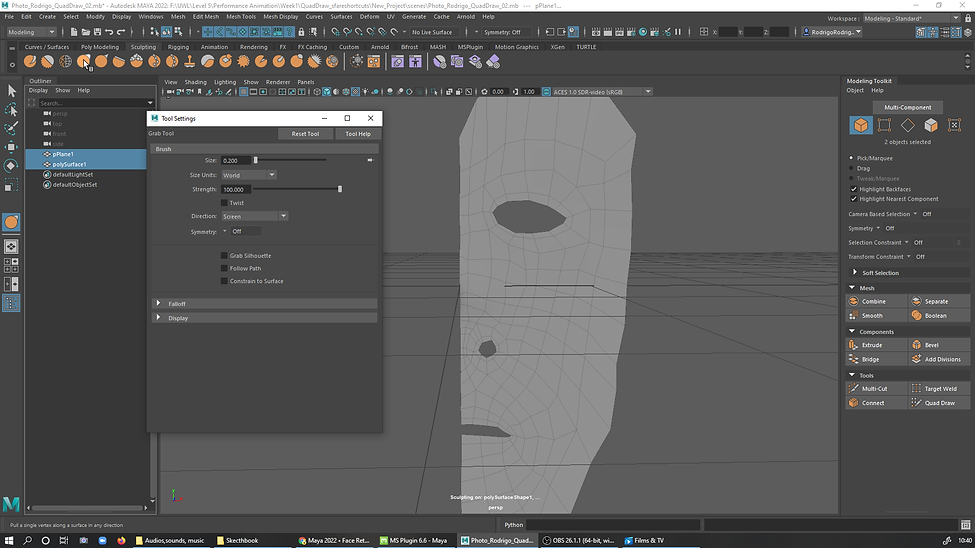Viewport: 975px width, 548px height.
Task: Click the Save scene icon in status line
Action: [97, 32]
